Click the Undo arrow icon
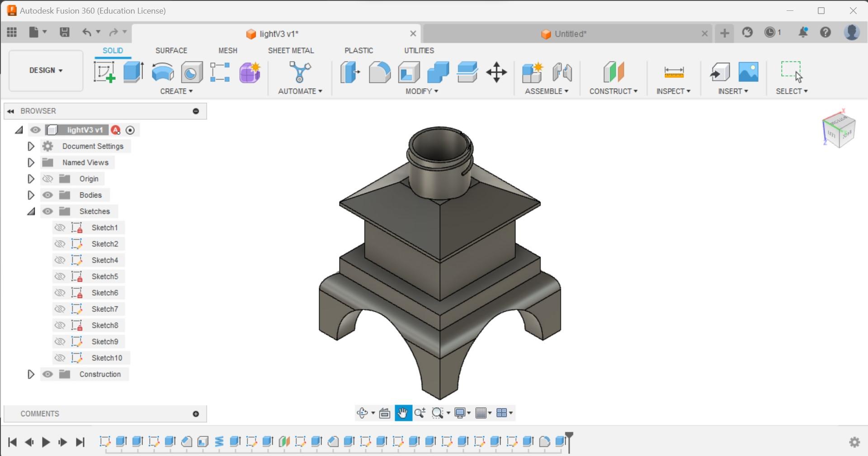The height and width of the screenshot is (456, 868). (87, 32)
